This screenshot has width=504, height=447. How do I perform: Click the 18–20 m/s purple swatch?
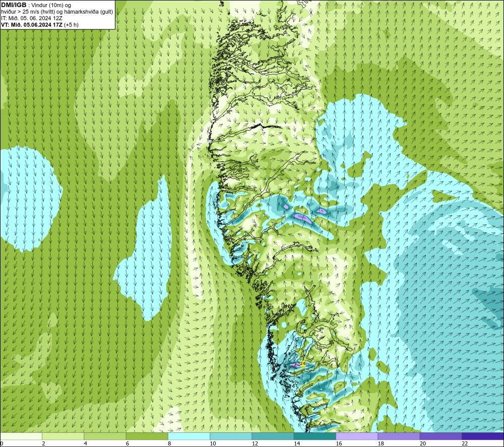point(399,436)
